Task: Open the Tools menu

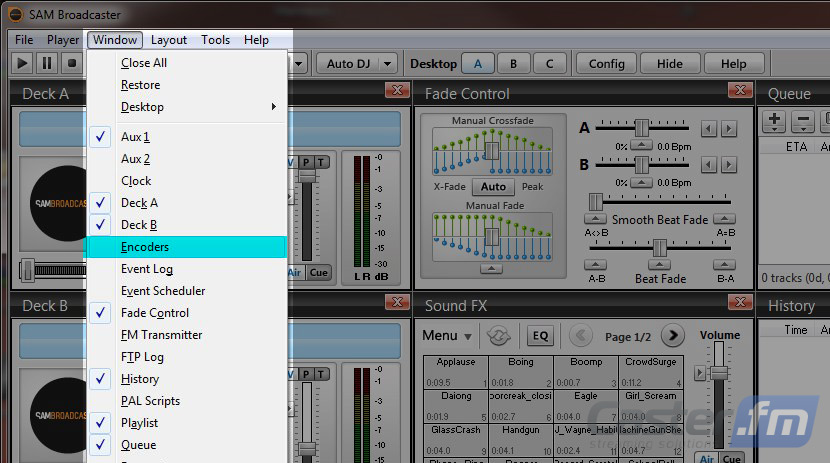Action: [x=215, y=40]
